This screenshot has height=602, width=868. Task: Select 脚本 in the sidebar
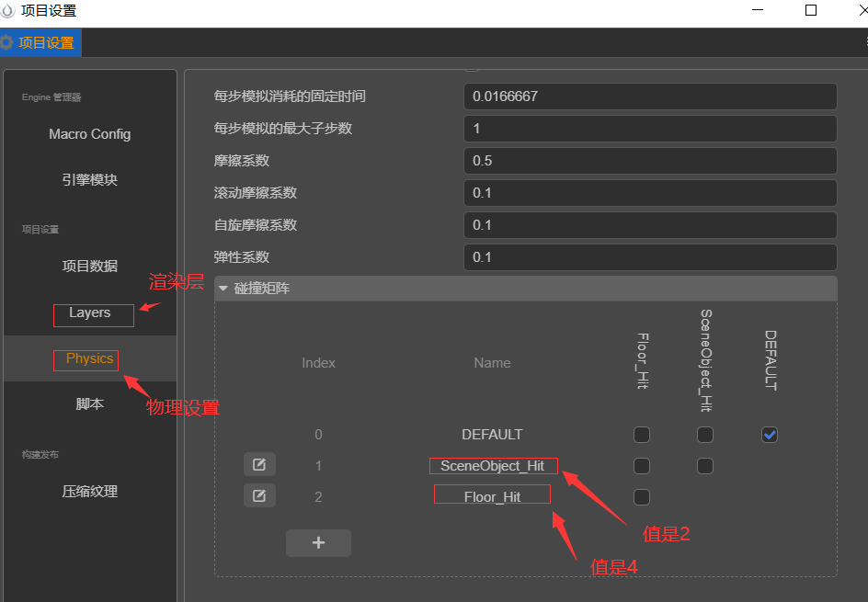[89, 403]
